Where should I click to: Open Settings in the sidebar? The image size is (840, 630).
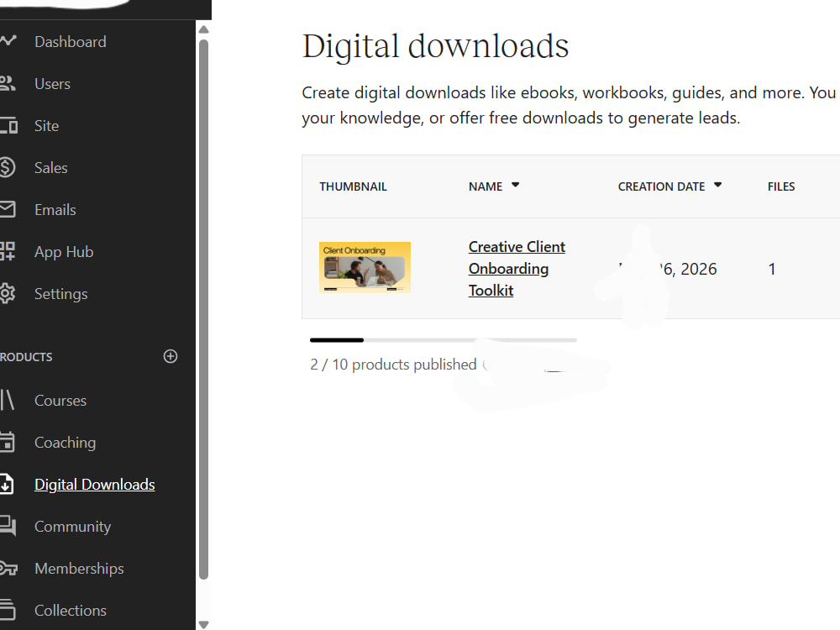click(x=61, y=294)
